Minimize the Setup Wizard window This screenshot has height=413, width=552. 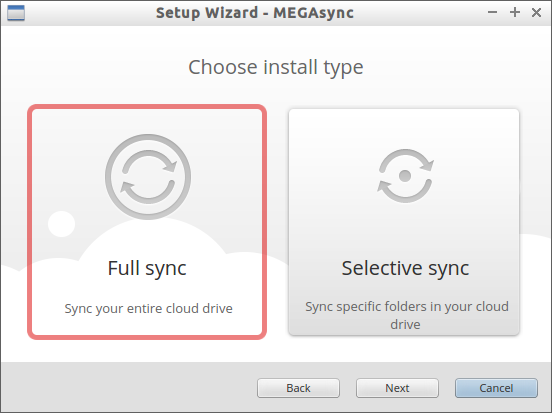[x=492, y=13]
